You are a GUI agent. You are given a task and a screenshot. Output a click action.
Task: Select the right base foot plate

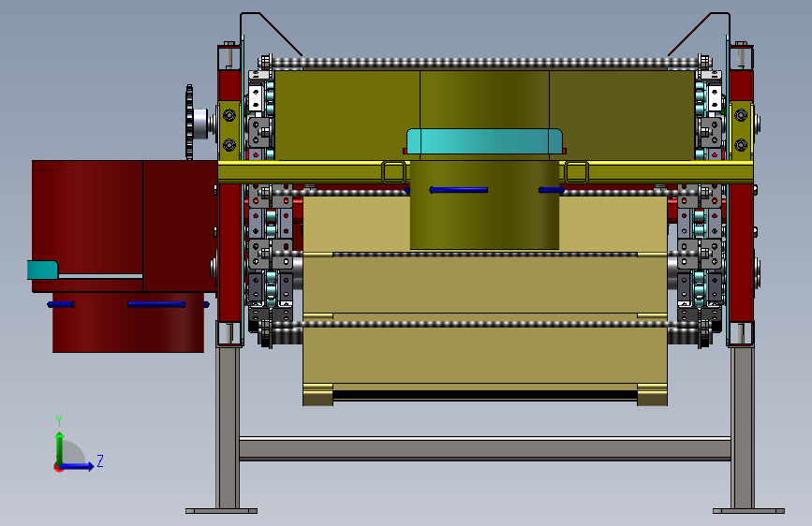(x=748, y=511)
